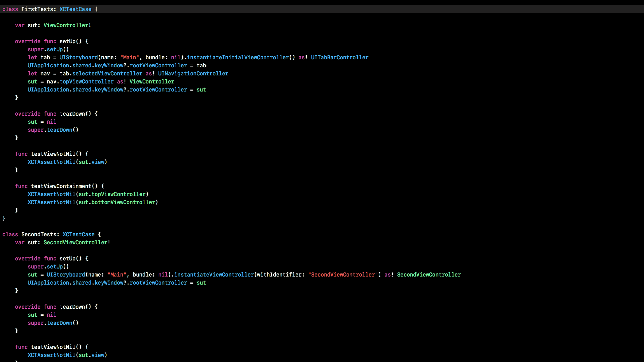Viewport: 644px width, 362px height.
Task: Click selectedViewController property
Action: [x=107, y=74]
